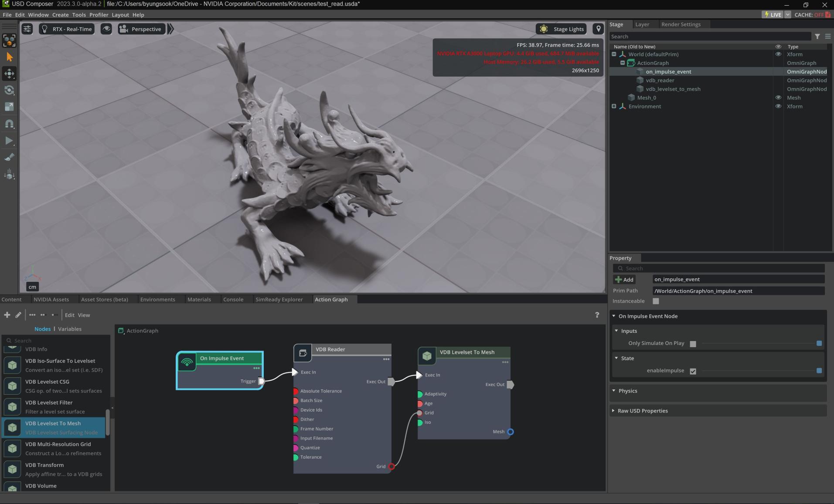
Task: Click the visibility eye column header
Action: point(778,47)
